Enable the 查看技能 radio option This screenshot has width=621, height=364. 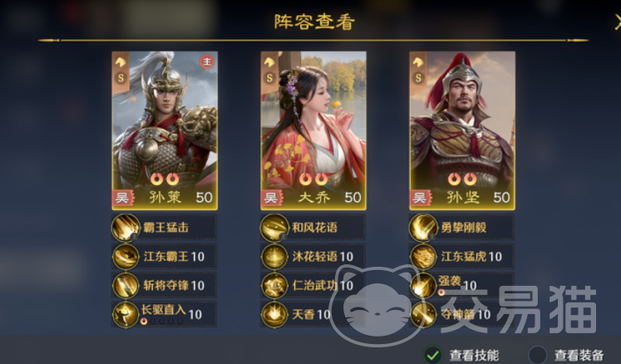click(x=433, y=355)
